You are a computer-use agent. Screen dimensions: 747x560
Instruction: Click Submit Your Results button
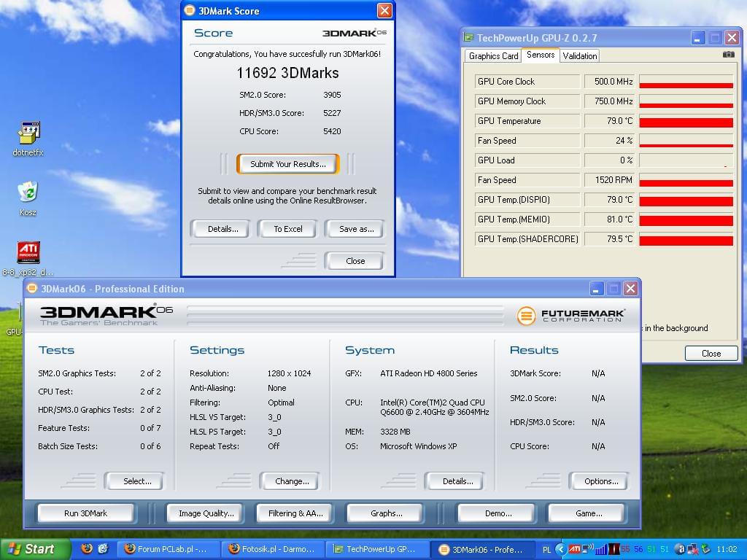[x=287, y=164]
